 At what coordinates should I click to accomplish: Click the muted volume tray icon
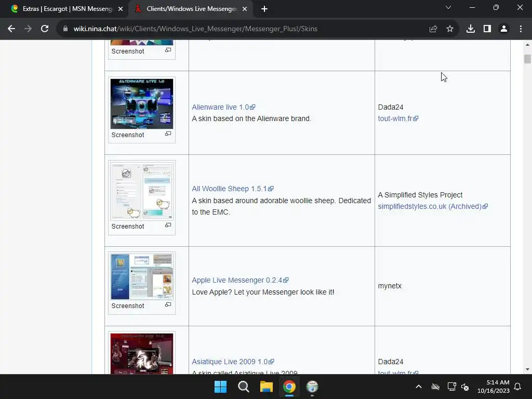tap(465, 387)
